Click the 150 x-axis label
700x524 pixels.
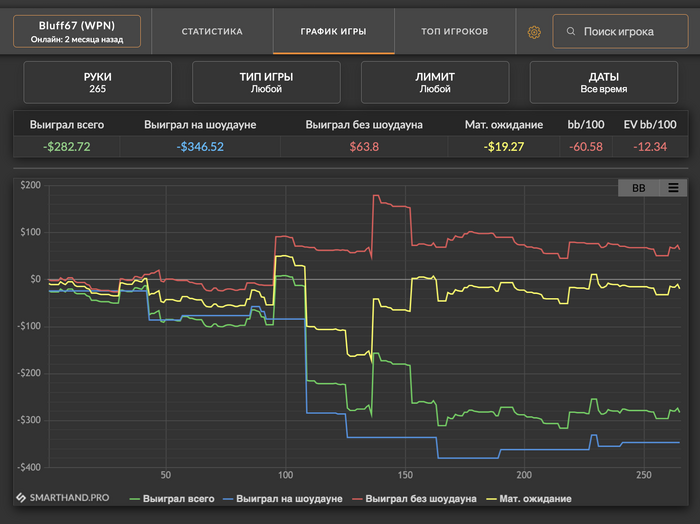405,475
